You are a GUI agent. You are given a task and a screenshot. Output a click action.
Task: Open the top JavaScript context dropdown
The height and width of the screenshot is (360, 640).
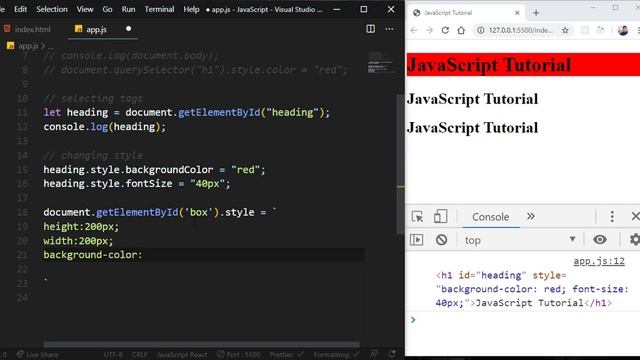520,240
